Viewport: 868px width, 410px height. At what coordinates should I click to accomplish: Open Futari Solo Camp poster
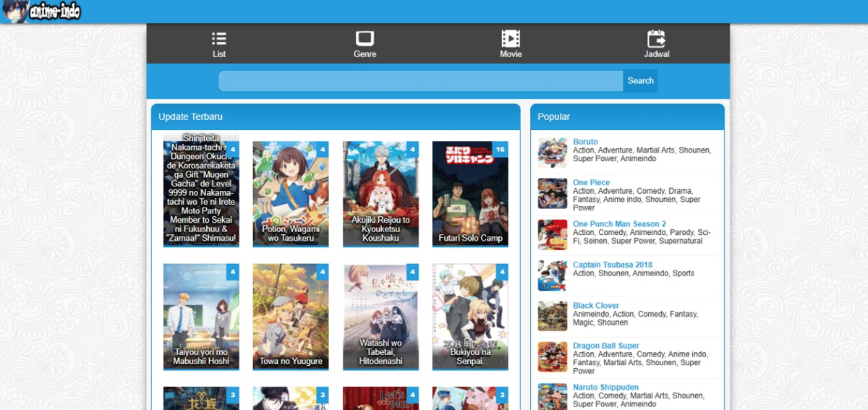point(470,193)
